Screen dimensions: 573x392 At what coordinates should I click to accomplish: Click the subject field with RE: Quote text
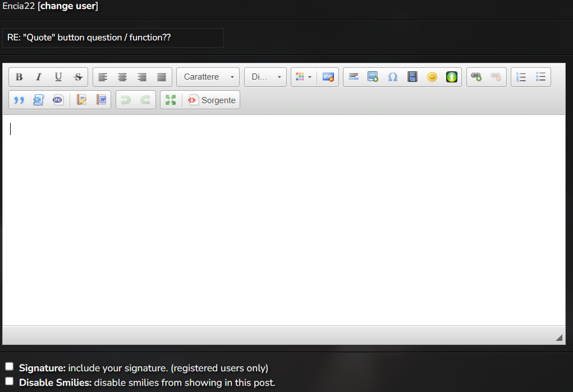[x=113, y=38]
